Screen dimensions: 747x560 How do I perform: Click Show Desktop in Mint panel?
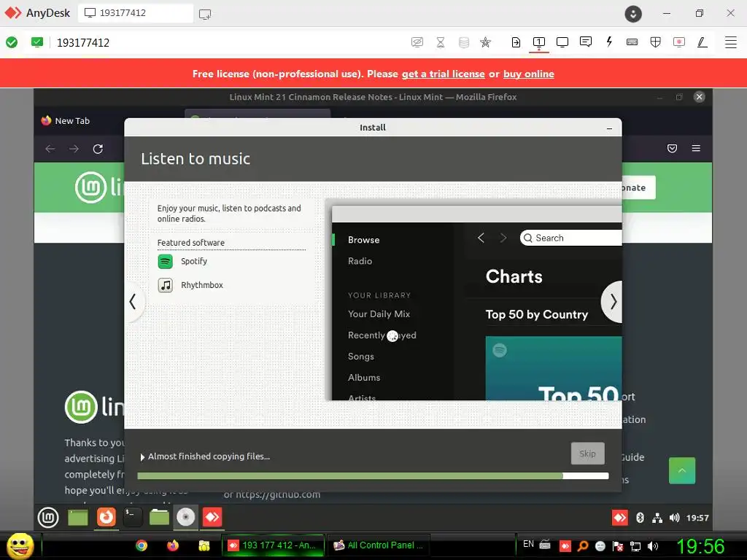point(77,518)
